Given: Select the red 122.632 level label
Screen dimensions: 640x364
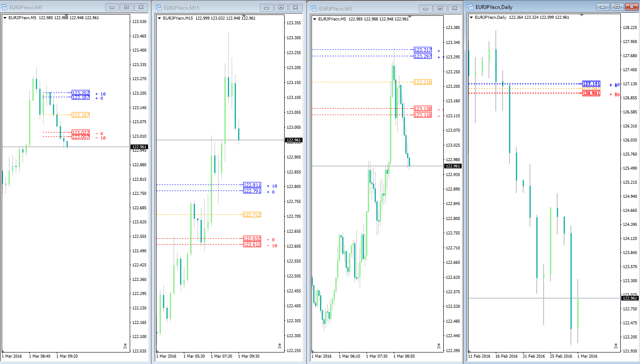Looking at the screenshot, I should point(252,239).
